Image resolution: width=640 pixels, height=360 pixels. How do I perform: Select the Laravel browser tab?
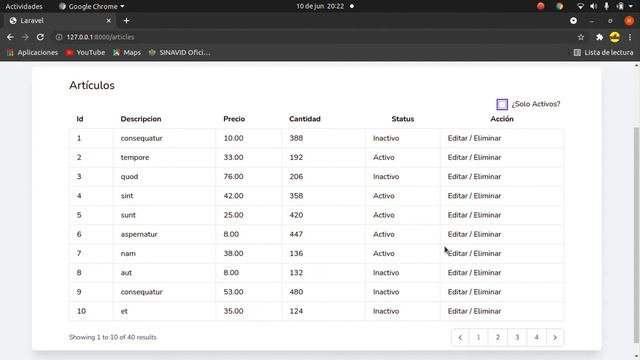click(x=60, y=21)
